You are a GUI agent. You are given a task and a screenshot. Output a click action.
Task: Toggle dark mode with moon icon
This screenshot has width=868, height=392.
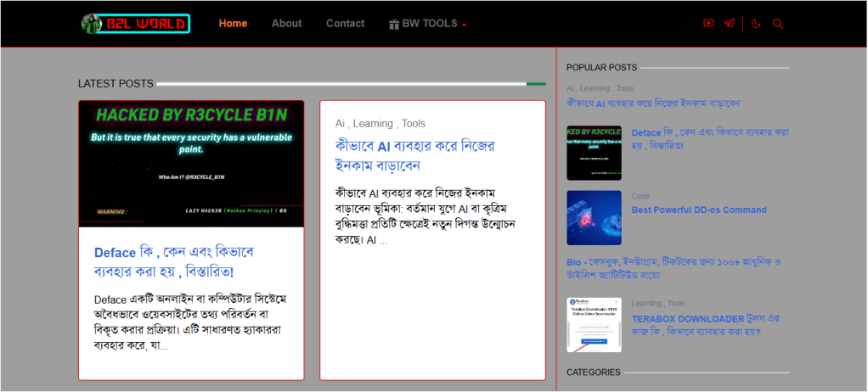tap(757, 24)
